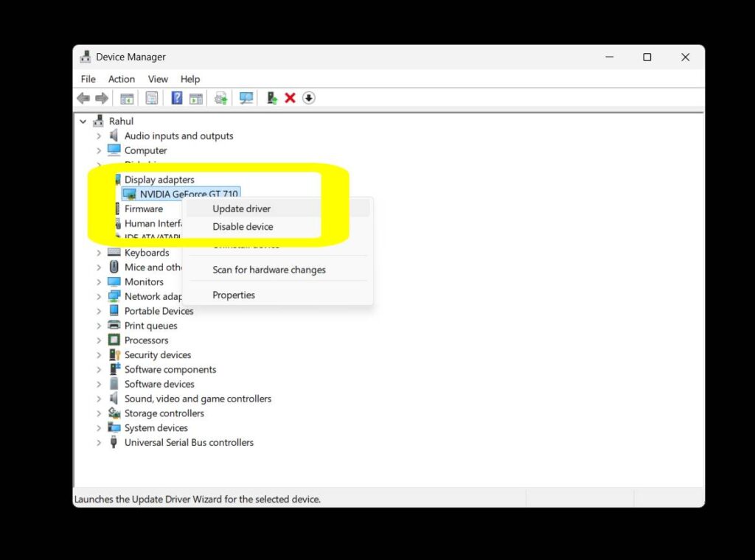Expand the Computer category chevron
The width and height of the screenshot is (755, 560).
click(99, 150)
